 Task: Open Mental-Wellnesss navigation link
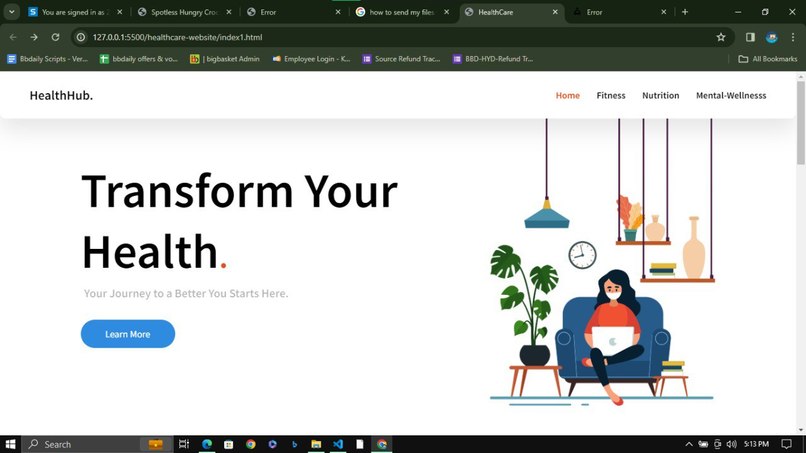(x=731, y=95)
